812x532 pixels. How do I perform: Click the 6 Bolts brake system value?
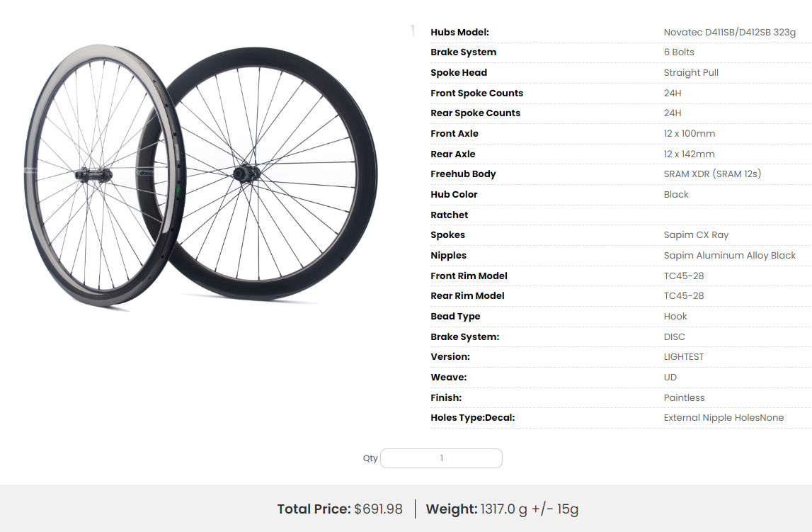[x=679, y=52]
